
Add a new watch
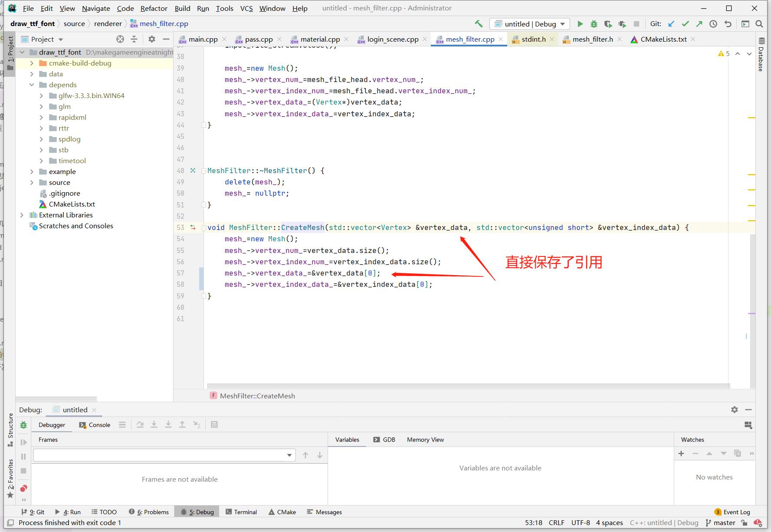pyautogui.click(x=681, y=453)
